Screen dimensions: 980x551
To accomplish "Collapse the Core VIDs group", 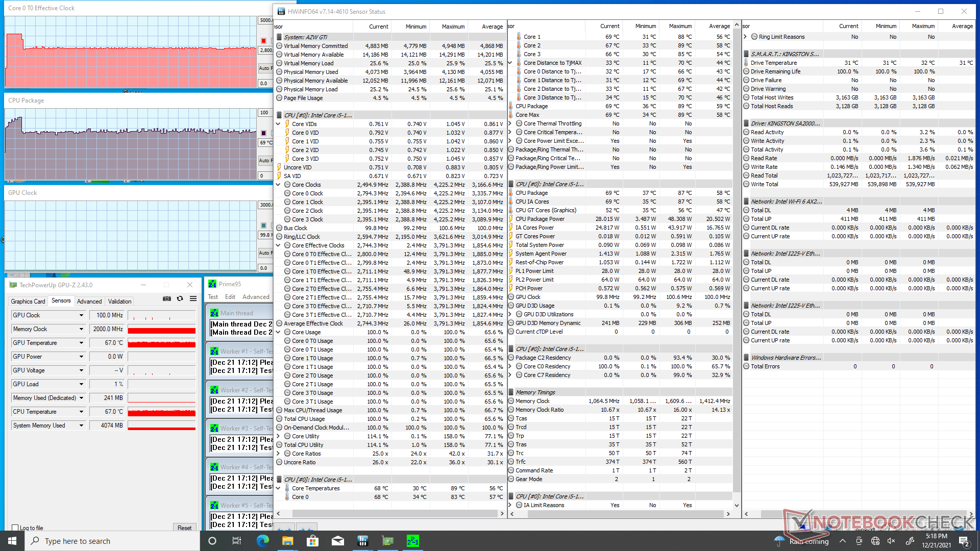I will click(278, 124).
